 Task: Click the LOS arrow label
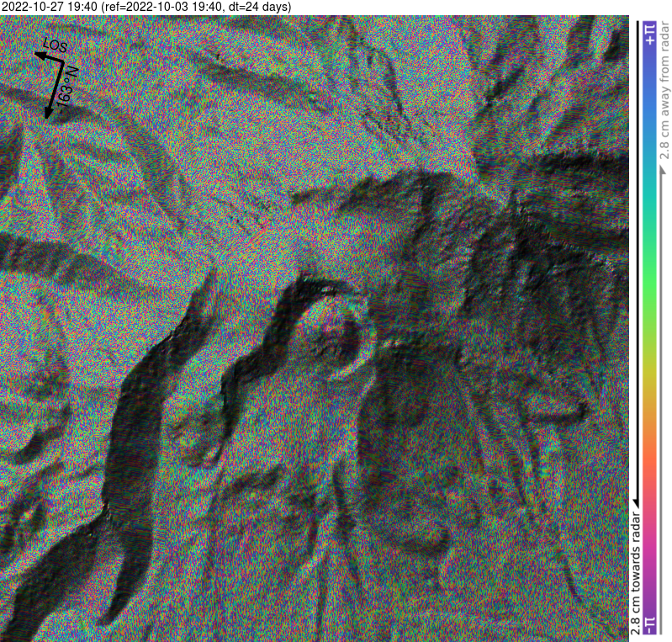tap(56, 45)
